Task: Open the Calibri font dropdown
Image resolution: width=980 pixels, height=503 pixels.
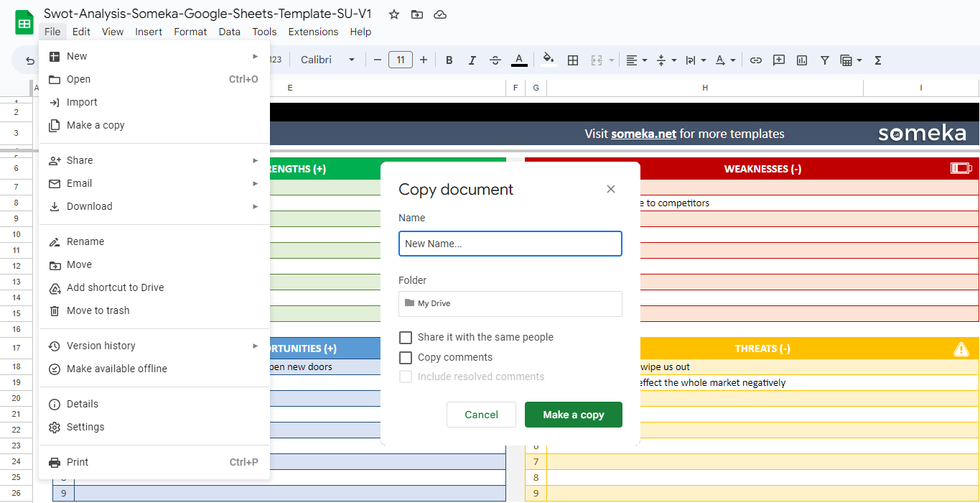Action: pos(327,60)
